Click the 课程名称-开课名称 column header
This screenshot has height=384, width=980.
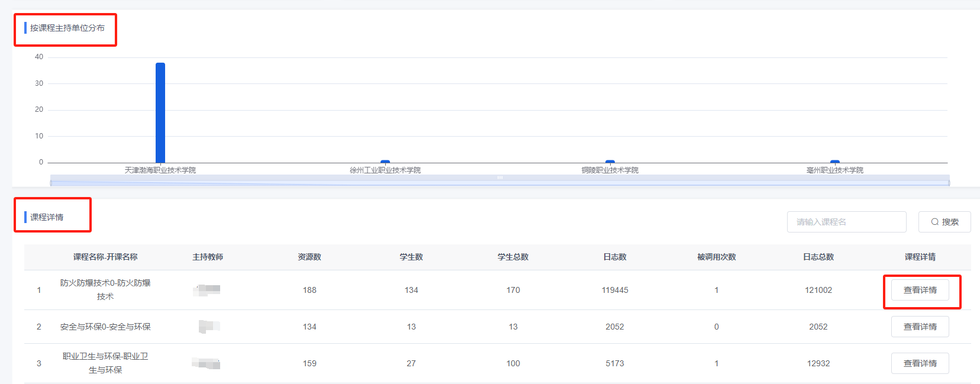click(105, 257)
